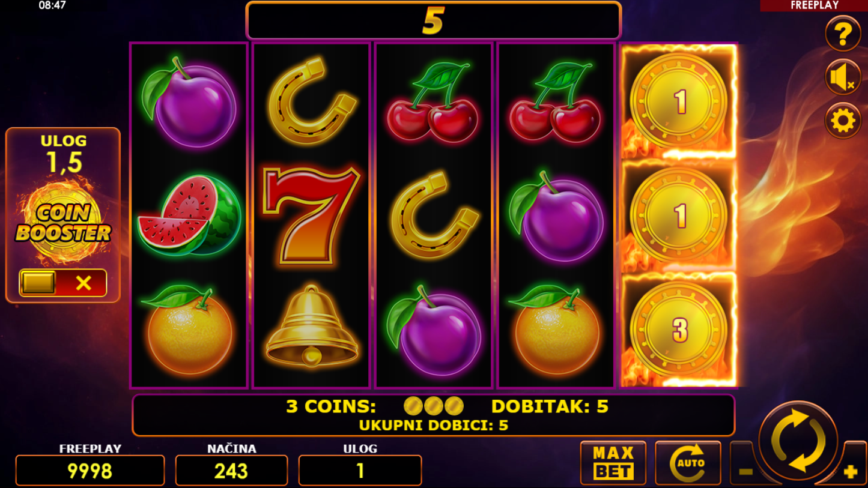Open settings gear icon
Screen dimensions: 868x488
[843, 121]
